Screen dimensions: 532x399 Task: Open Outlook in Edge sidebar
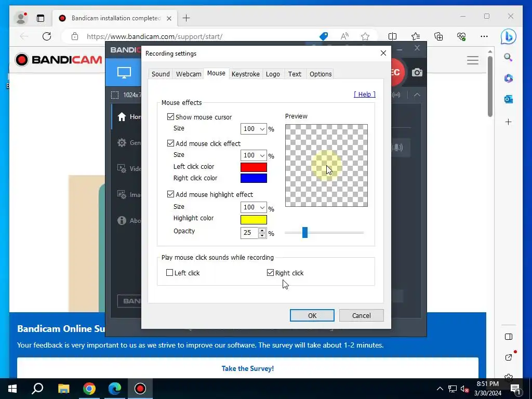[x=508, y=99]
